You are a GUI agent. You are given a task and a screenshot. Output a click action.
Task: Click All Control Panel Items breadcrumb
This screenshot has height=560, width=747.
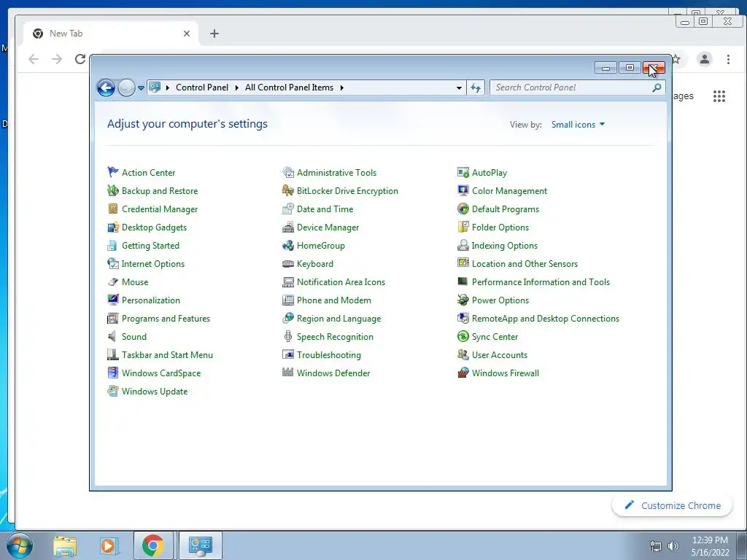click(x=289, y=87)
